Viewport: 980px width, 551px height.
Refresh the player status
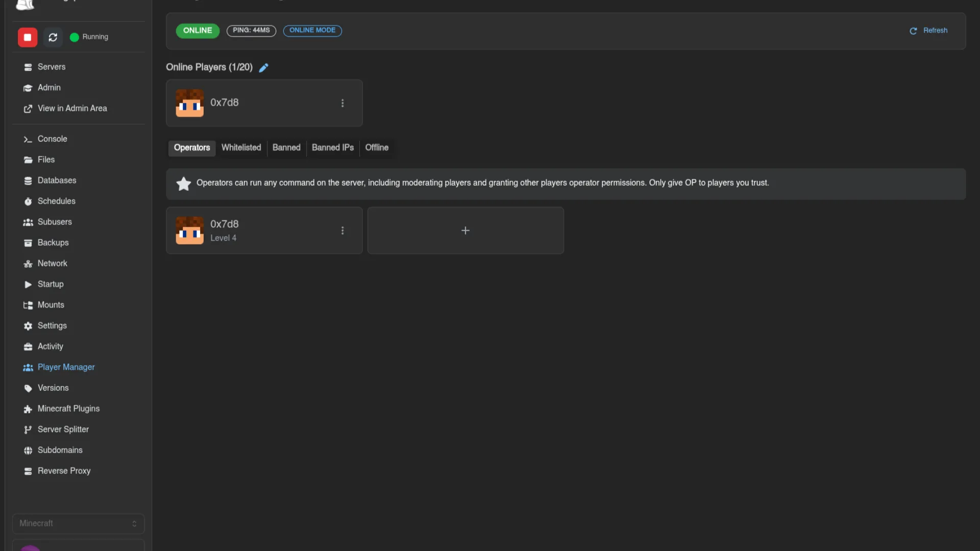click(928, 31)
